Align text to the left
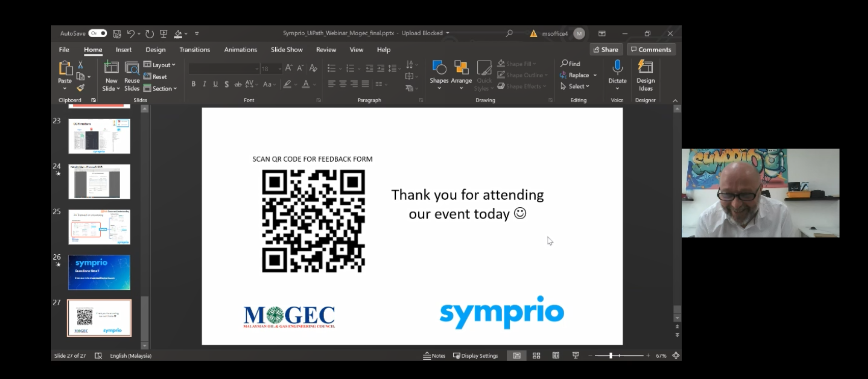 (x=331, y=84)
